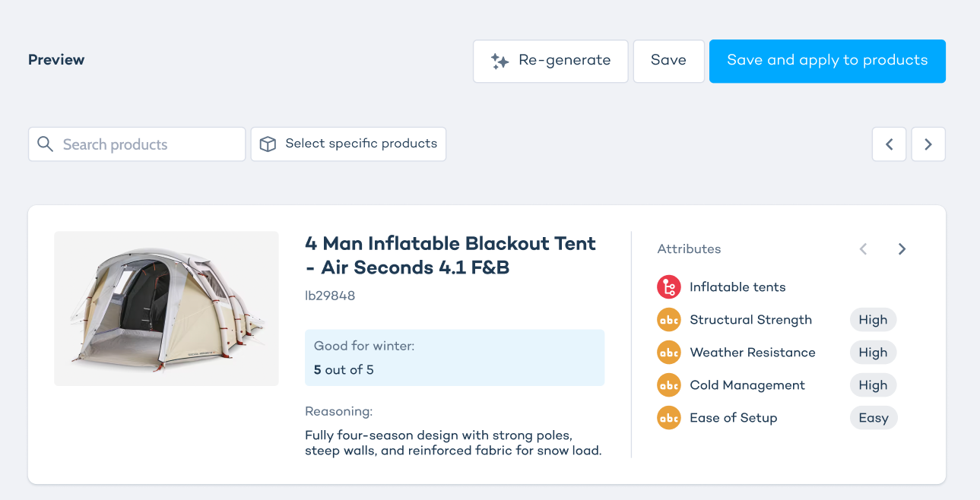Show previous page of Attributes
This screenshot has height=500, width=980.
point(863,249)
